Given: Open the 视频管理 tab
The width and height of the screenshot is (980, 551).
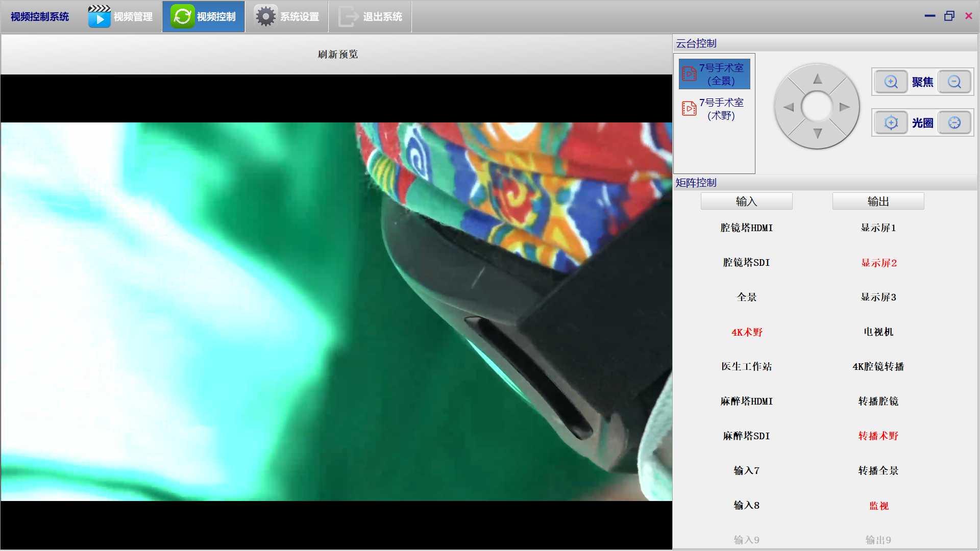Looking at the screenshot, I should pos(121,17).
